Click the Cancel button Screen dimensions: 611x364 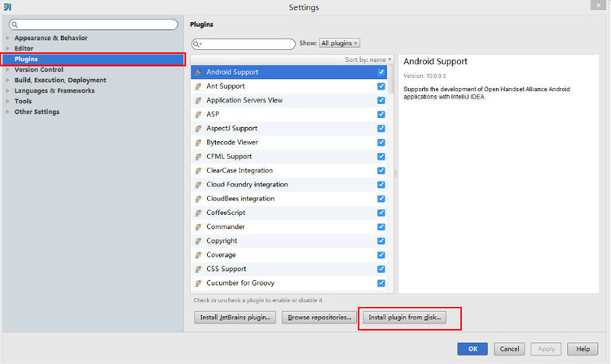[x=509, y=349]
